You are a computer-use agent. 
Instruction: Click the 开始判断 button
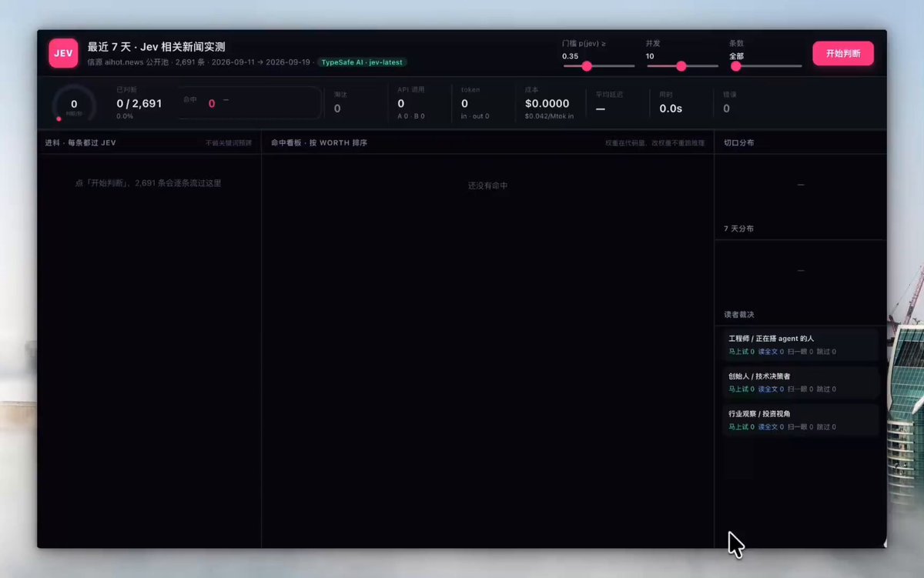(843, 53)
